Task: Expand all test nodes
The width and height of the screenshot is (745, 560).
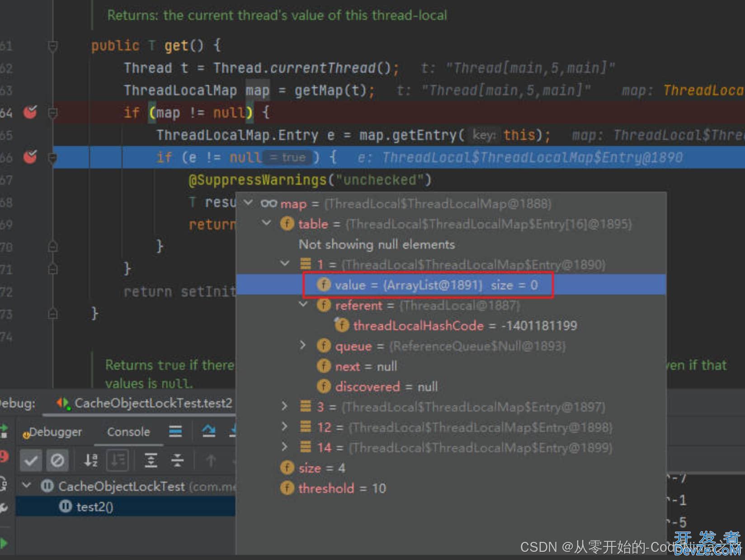Action: pos(151,461)
